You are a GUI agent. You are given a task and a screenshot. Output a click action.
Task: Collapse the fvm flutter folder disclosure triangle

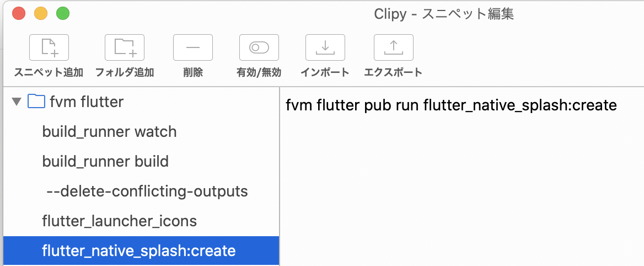17,102
